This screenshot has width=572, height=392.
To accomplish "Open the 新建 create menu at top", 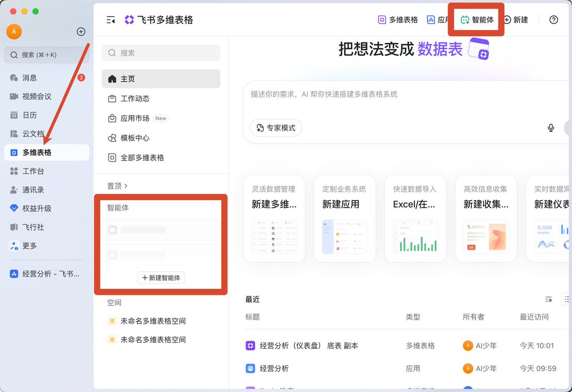I will point(516,20).
